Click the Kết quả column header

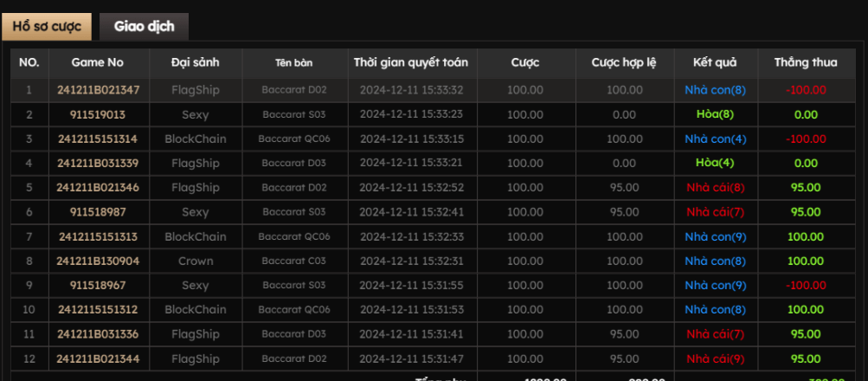point(715,62)
